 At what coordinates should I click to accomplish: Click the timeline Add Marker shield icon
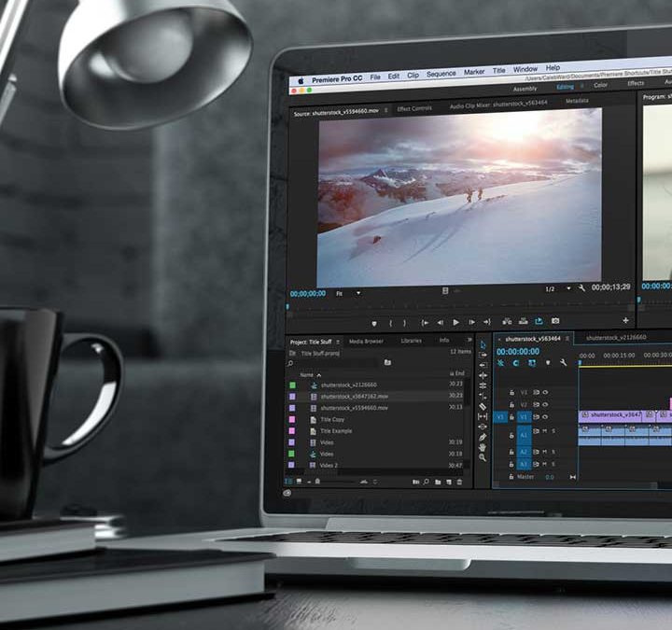[548, 363]
